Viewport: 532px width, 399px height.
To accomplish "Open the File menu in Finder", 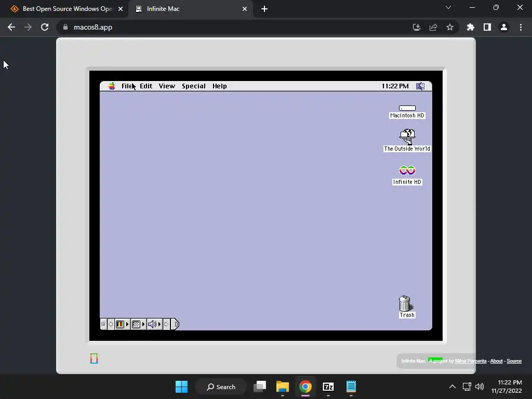I will pyautogui.click(x=127, y=86).
